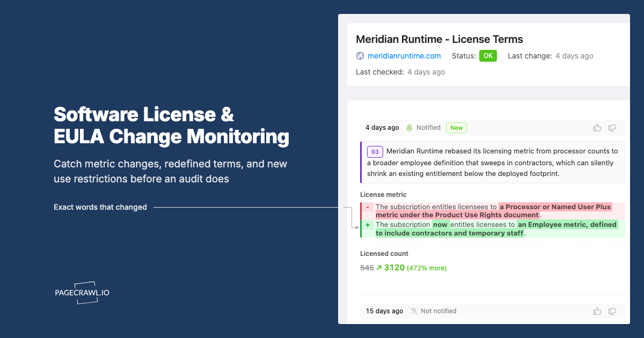The height and width of the screenshot is (338, 644).
Task: Click the 'Catch metric changes' subtitle text
Action: click(x=171, y=171)
